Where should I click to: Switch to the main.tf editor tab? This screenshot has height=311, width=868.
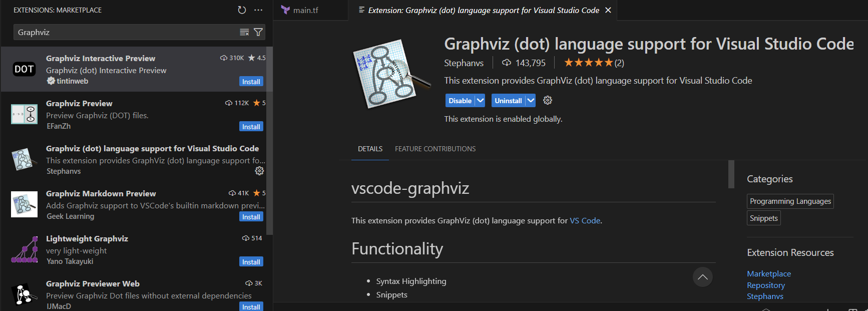pyautogui.click(x=310, y=10)
